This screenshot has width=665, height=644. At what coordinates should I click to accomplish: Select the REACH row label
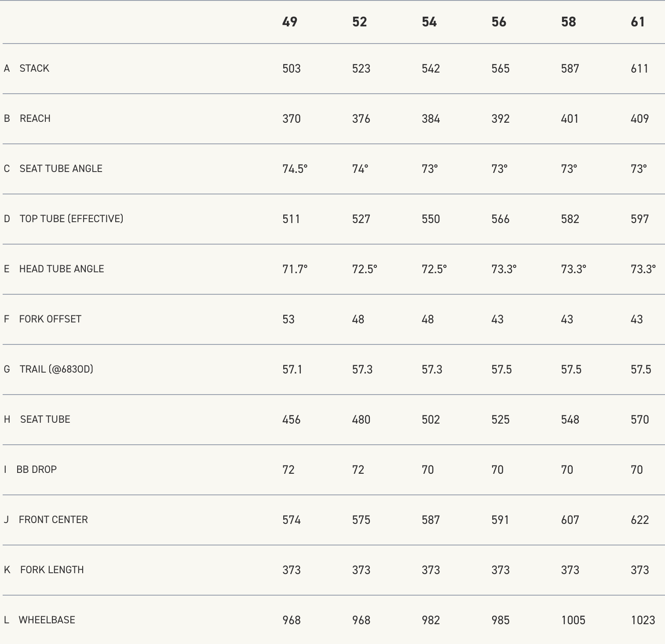(35, 119)
